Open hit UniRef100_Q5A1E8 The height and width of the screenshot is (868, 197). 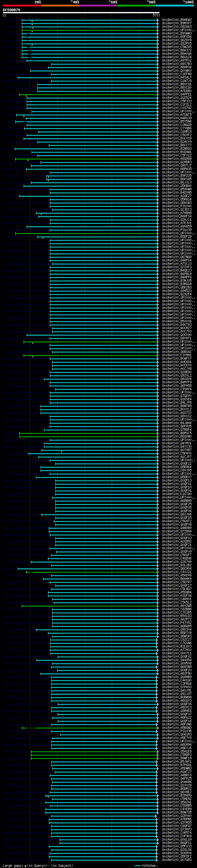pos(177,751)
